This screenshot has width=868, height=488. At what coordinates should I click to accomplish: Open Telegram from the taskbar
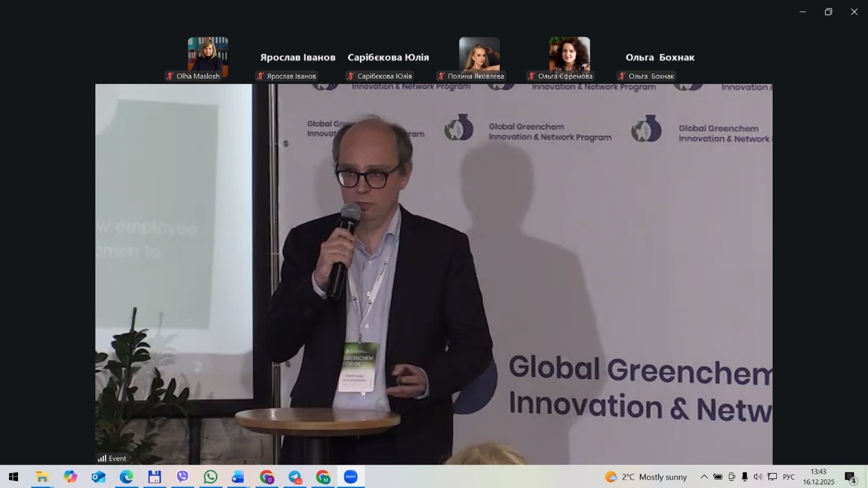[295, 477]
